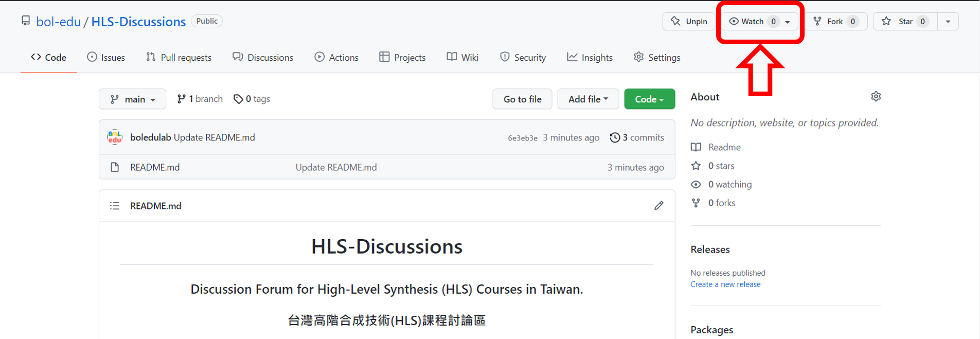Screen dimensions: 980x339
Task: View the 0 tags link
Action: pyautogui.click(x=252, y=99)
